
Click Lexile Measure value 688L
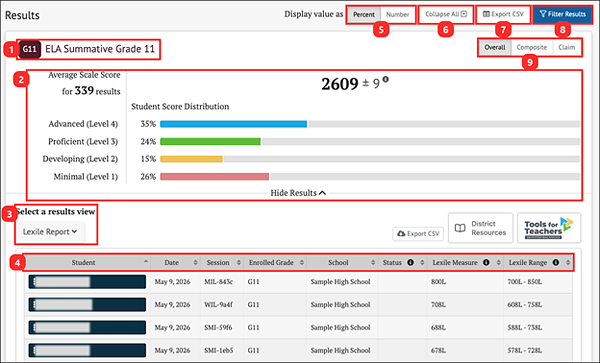click(x=438, y=327)
